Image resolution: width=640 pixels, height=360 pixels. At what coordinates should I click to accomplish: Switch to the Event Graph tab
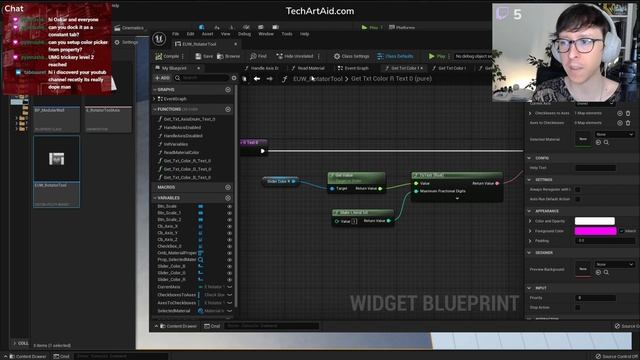pyautogui.click(x=353, y=68)
